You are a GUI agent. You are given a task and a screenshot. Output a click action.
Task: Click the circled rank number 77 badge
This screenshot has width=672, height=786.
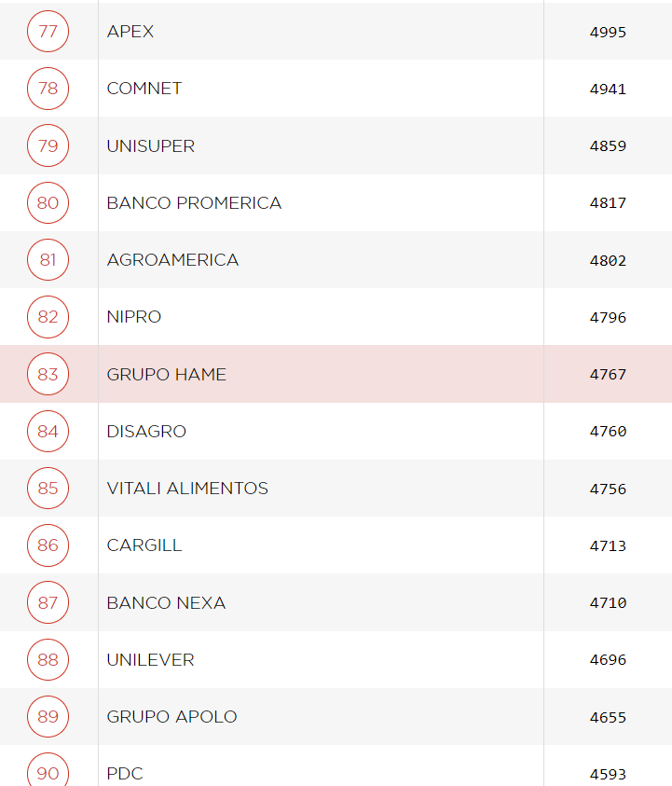pos(48,32)
